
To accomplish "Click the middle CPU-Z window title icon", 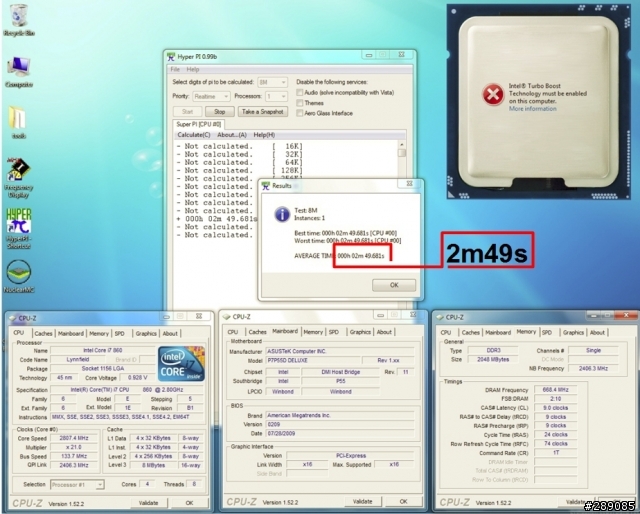I will (226, 317).
